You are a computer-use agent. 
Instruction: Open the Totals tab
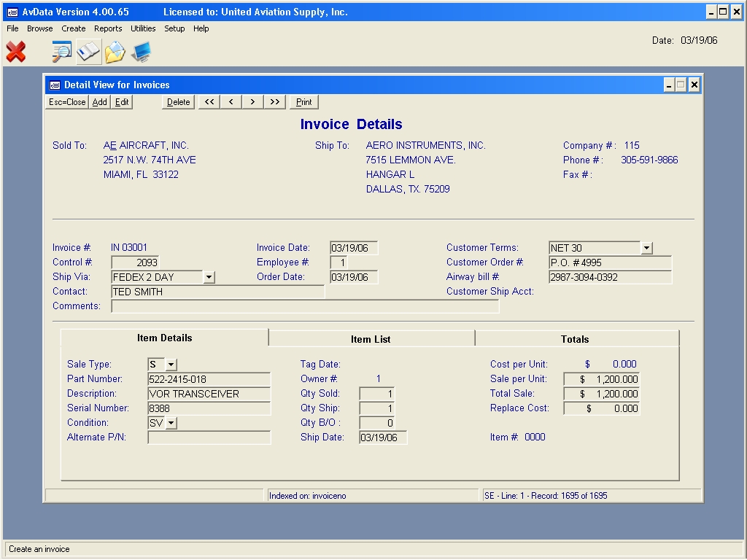tap(575, 339)
